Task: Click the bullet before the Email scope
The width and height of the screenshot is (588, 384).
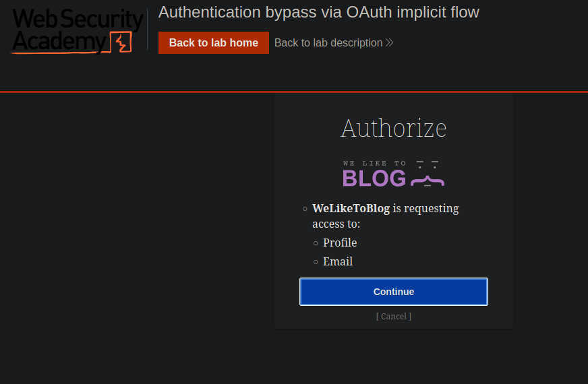Action: (316, 262)
